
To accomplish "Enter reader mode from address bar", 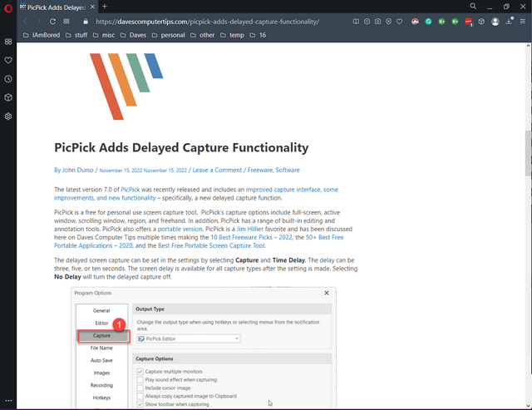I will click(356, 22).
